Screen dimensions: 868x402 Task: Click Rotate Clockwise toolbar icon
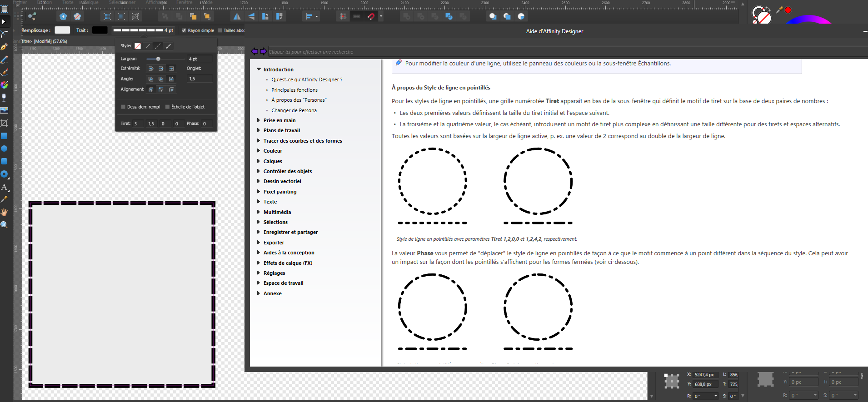[x=279, y=16]
